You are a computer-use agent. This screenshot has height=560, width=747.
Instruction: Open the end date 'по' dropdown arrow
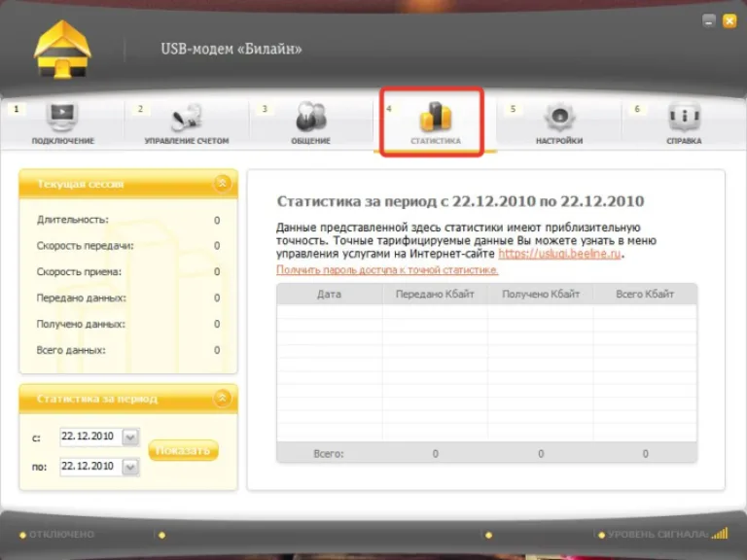point(130,467)
